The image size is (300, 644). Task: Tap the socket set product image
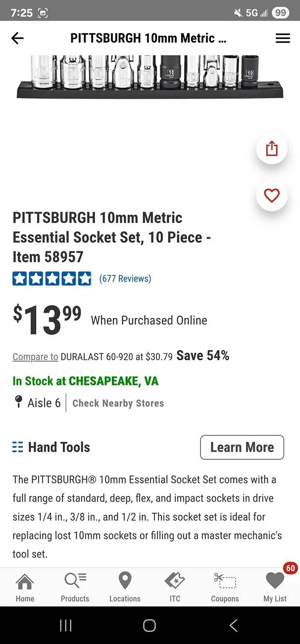[x=150, y=77]
